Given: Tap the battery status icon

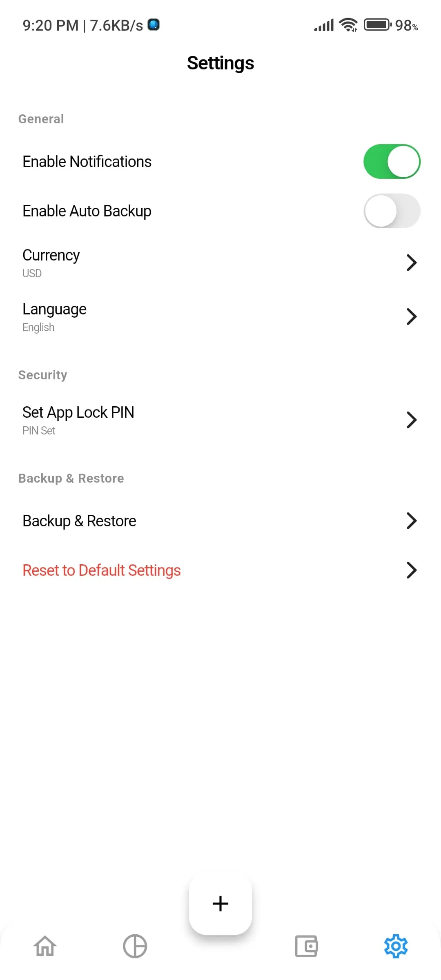Looking at the screenshot, I should click(377, 25).
